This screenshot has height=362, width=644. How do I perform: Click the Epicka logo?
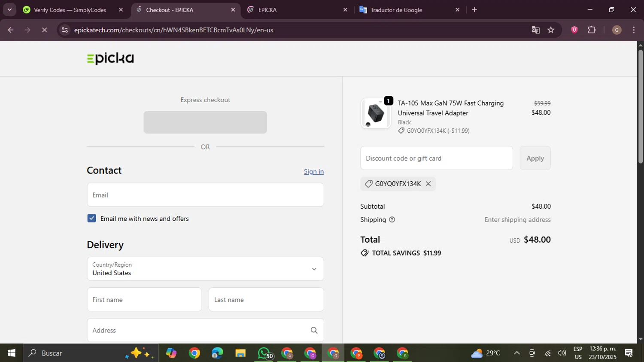coord(110,58)
